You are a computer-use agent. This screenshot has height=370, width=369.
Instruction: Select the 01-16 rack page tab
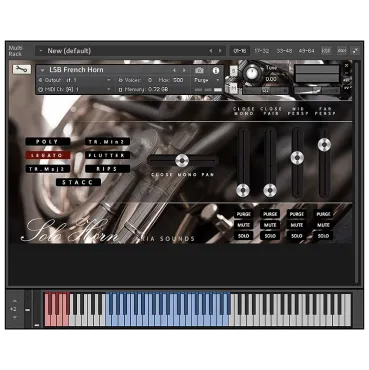[240, 51]
